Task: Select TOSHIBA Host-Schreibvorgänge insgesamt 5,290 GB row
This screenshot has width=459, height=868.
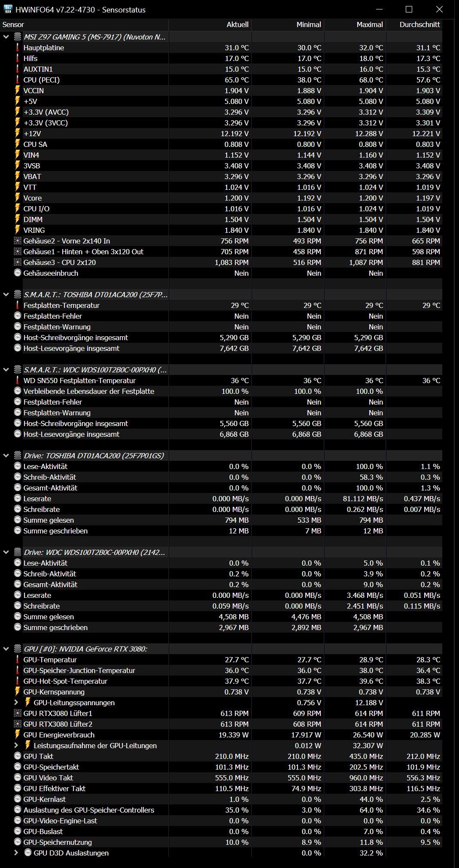Action: (221, 338)
